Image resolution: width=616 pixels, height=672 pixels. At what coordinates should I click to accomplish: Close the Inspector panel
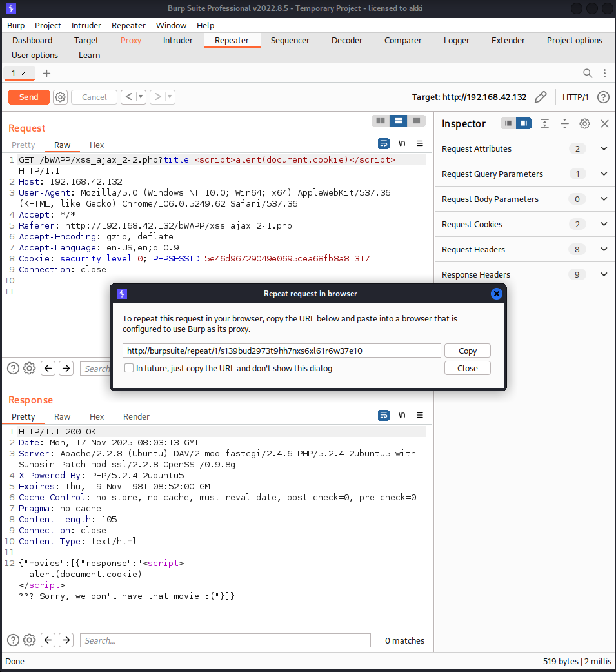coord(604,123)
